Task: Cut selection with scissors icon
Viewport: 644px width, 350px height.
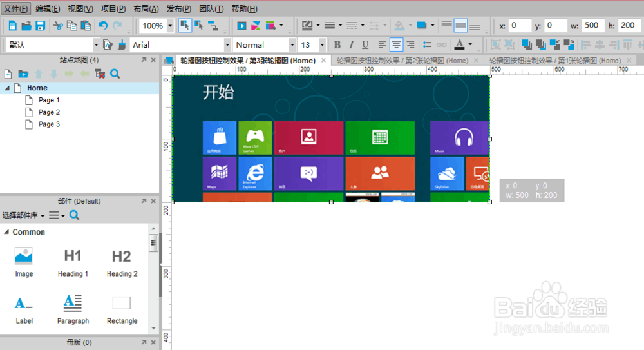Action: point(58,26)
